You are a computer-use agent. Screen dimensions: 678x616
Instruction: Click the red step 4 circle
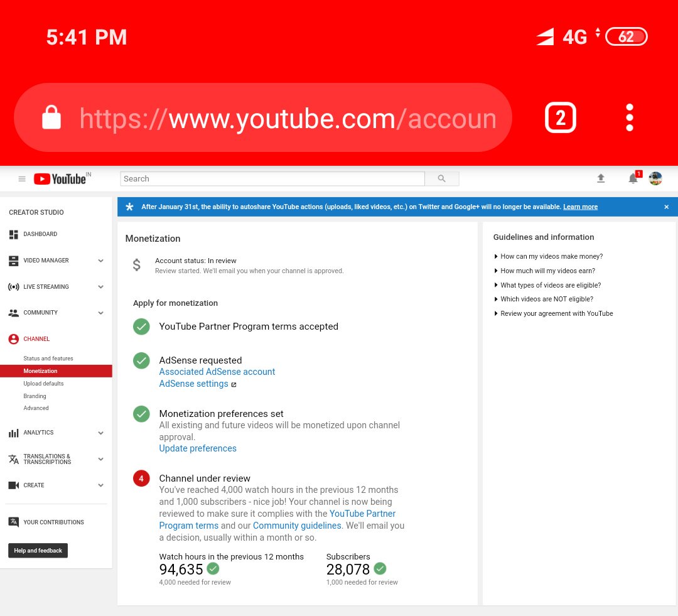[x=141, y=478]
